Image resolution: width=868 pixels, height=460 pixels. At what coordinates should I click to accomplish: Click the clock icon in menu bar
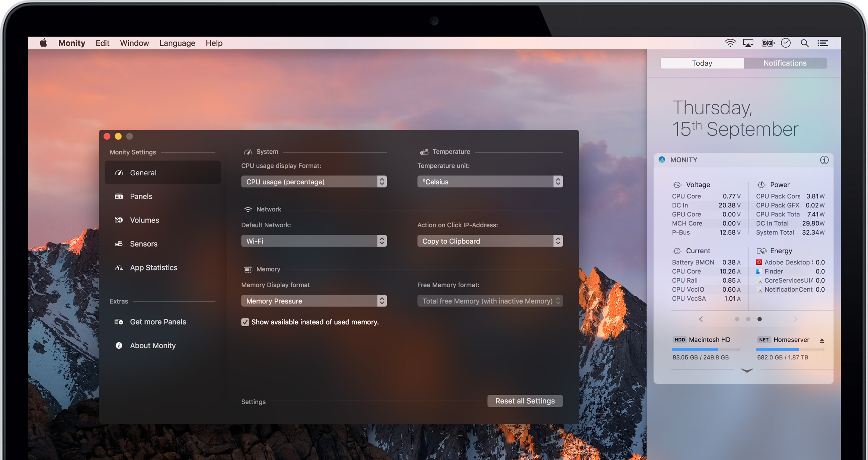point(786,43)
